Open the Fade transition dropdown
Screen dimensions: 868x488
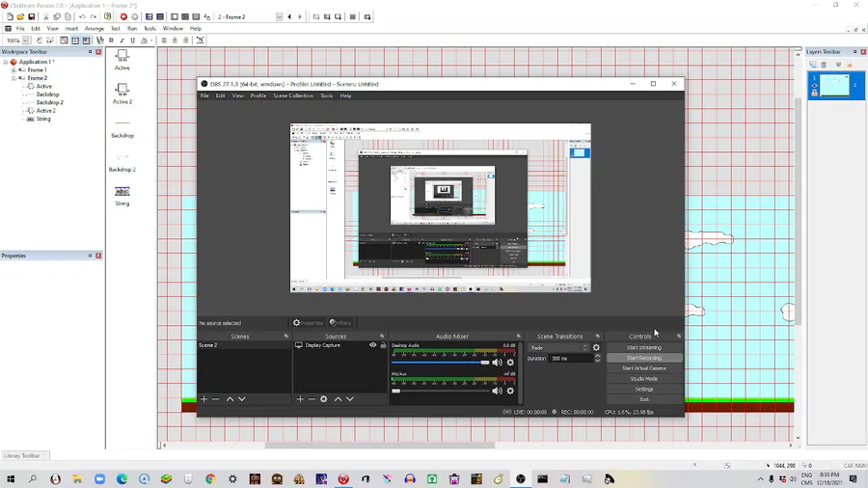pos(558,347)
